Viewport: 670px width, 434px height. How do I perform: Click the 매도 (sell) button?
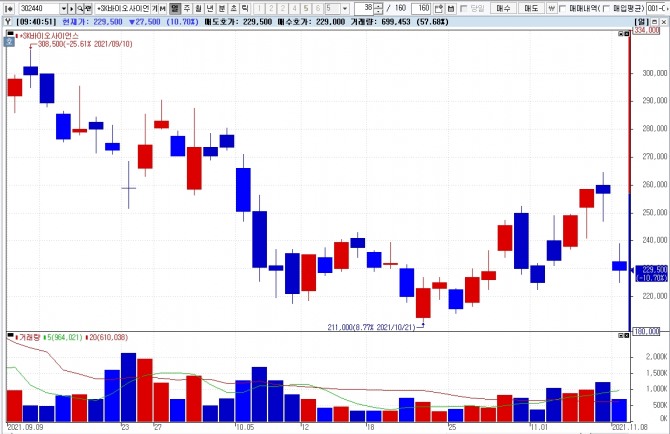pos(531,9)
